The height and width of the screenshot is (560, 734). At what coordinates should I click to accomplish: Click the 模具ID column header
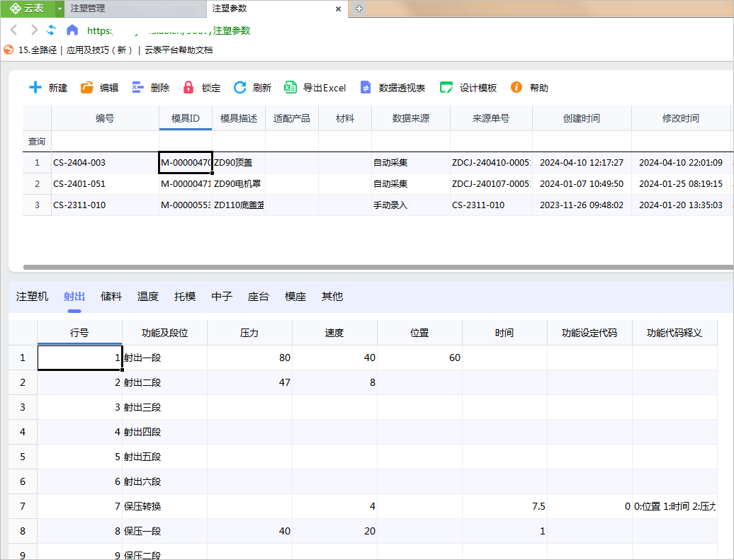tap(186, 118)
